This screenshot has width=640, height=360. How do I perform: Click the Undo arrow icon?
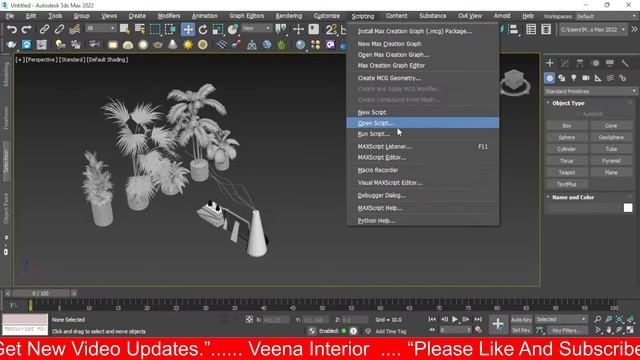(11, 29)
